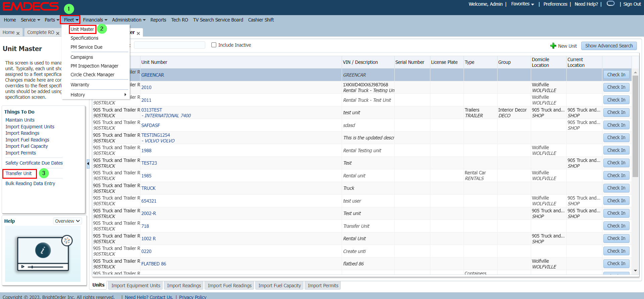Check In unit 718
Screen dimensions: 644x299
pyautogui.click(x=616, y=226)
